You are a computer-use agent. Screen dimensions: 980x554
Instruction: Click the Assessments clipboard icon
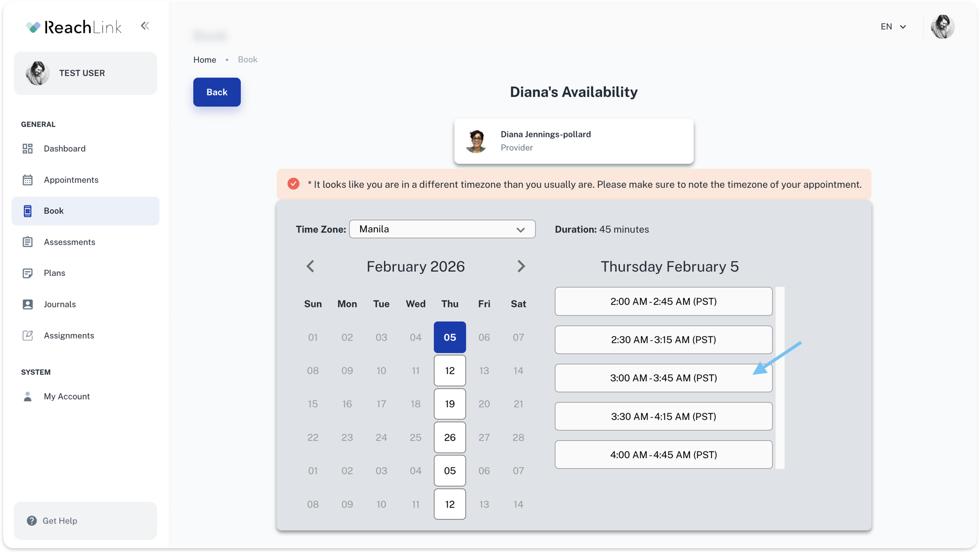[28, 242]
